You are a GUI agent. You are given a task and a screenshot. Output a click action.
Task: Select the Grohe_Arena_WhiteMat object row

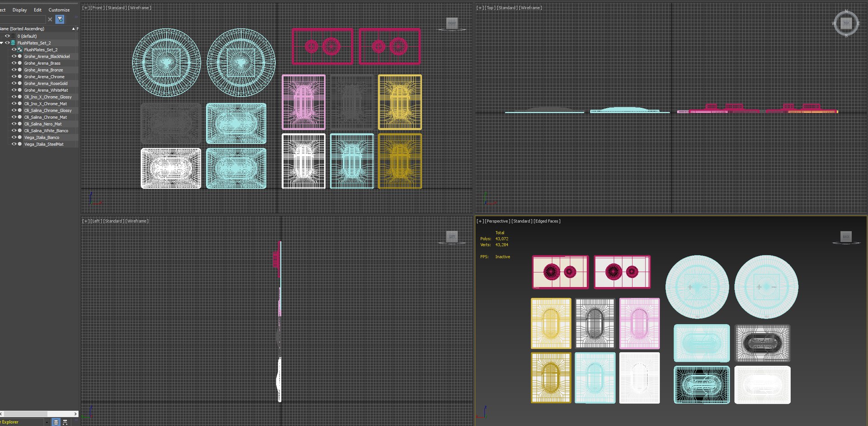pyautogui.click(x=46, y=90)
